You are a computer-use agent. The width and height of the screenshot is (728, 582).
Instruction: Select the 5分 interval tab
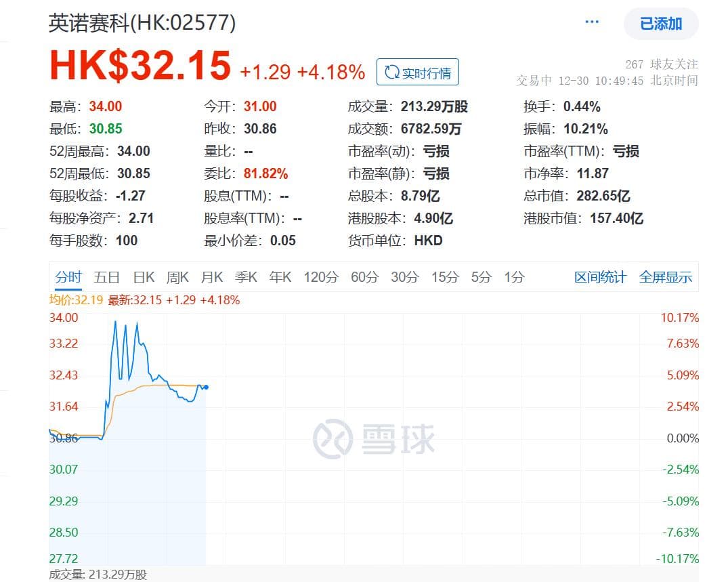[481, 277]
